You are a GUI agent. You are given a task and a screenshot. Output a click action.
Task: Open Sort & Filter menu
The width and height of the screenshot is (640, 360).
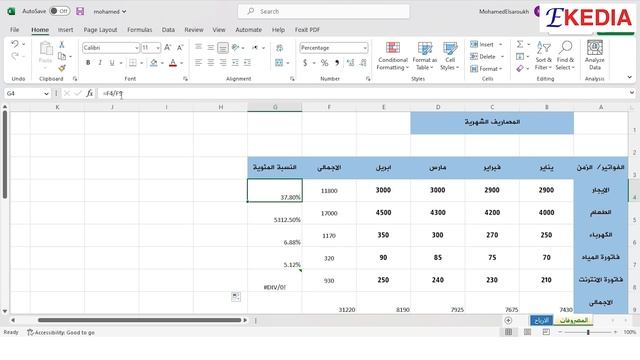click(x=543, y=56)
